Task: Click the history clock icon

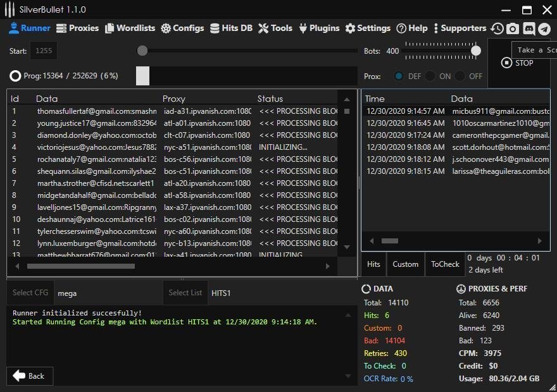Action: pos(498,28)
